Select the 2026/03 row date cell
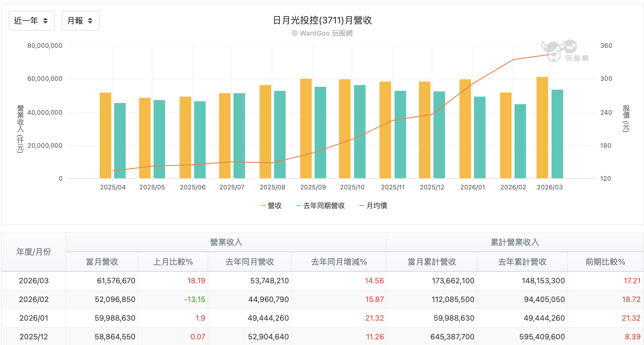 34,281
